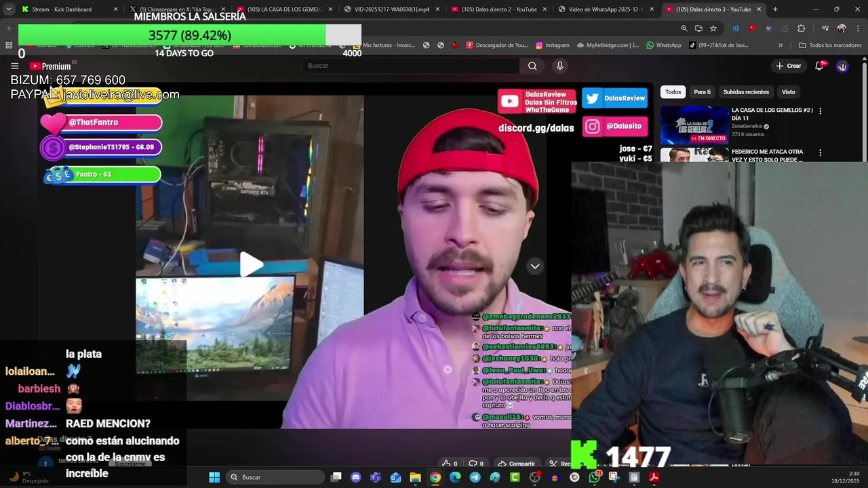Open Chrome media control icon

pyautogui.click(x=825, y=28)
